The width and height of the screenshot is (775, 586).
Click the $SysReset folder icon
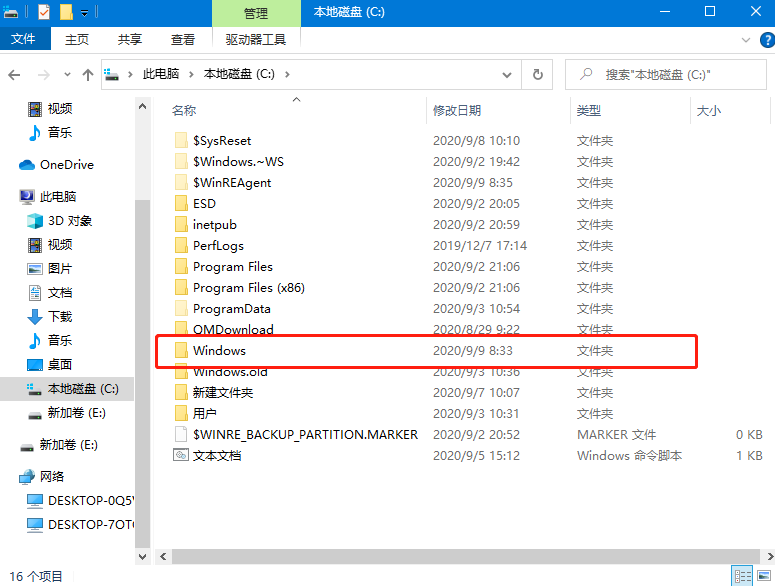click(x=181, y=140)
